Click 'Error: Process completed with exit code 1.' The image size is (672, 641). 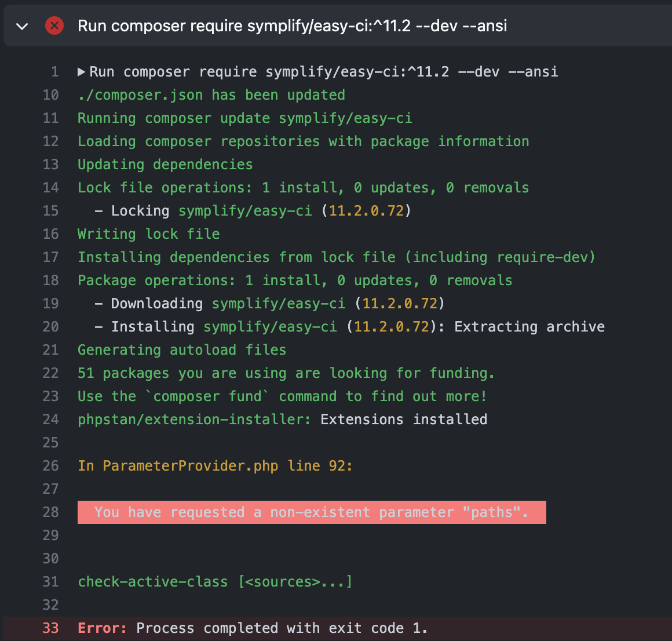[x=253, y=628]
